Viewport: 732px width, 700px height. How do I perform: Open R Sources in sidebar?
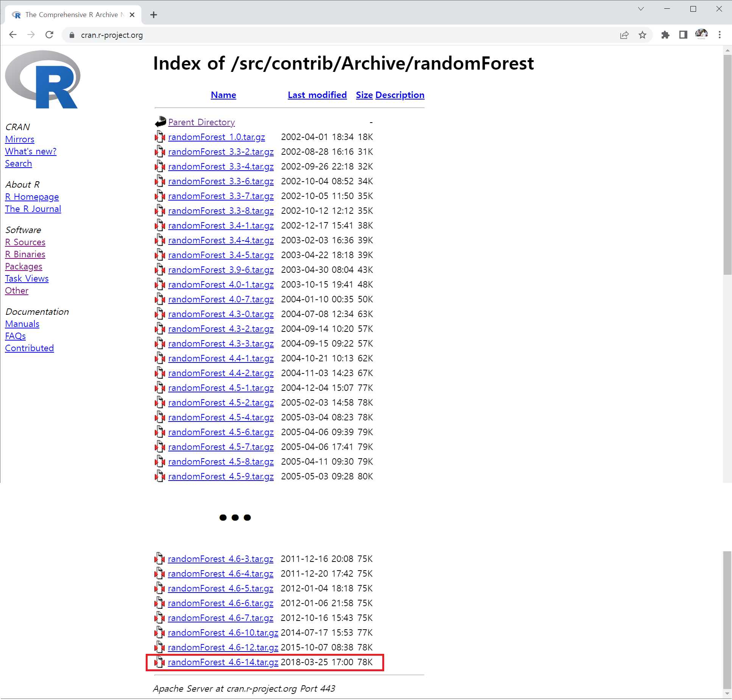pyautogui.click(x=25, y=242)
